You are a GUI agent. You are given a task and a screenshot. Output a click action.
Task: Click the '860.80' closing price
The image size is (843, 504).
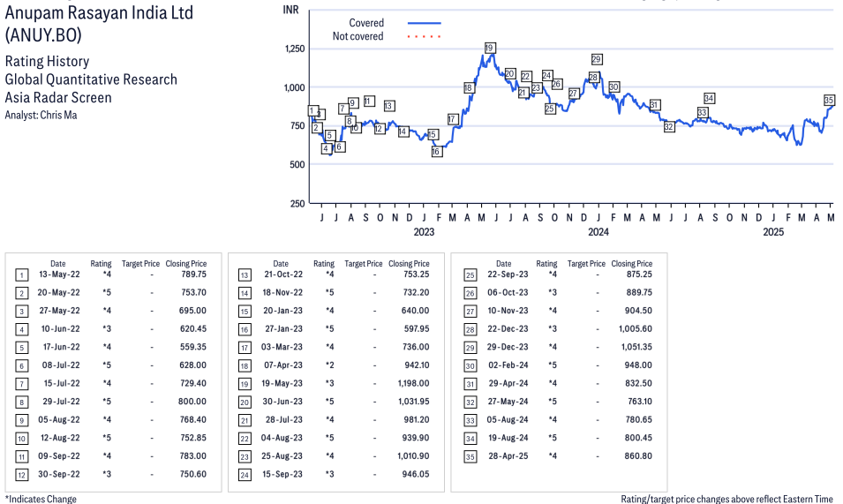[639, 456]
